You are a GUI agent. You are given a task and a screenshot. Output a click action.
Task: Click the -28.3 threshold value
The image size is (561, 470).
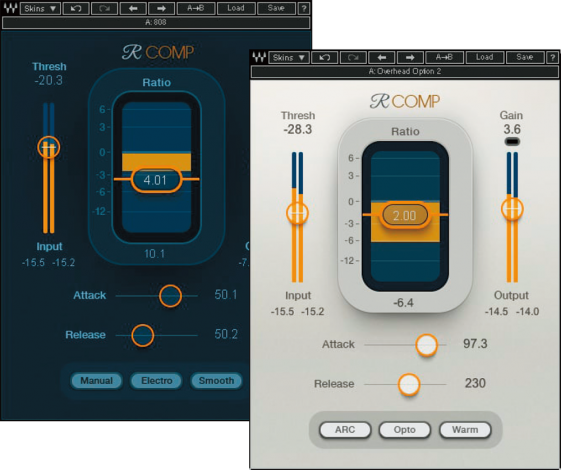tap(298, 129)
